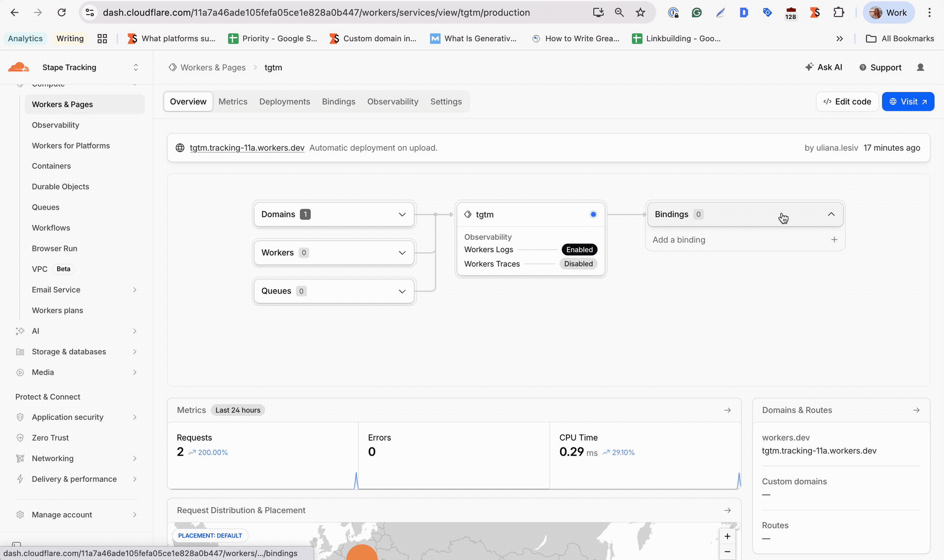Viewport: 944px width, 560px height.
Task: Click the globe icon next to the workers.dev URL
Action: [180, 148]
